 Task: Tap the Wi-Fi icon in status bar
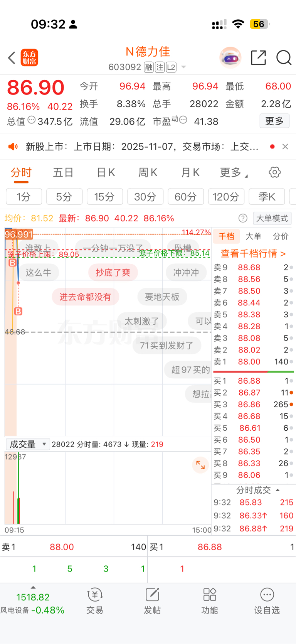[238, 24]
